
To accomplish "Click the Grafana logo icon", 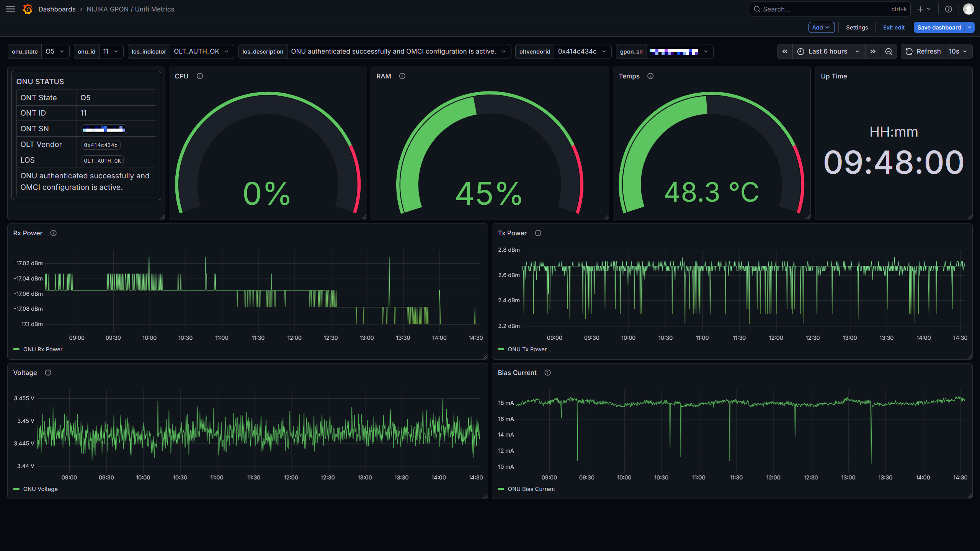I will (27, 9).
